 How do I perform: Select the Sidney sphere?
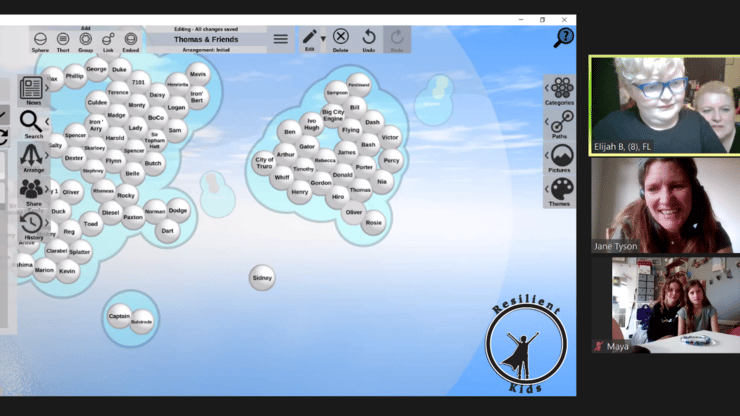pyautogui.click(x=262, y=278)
